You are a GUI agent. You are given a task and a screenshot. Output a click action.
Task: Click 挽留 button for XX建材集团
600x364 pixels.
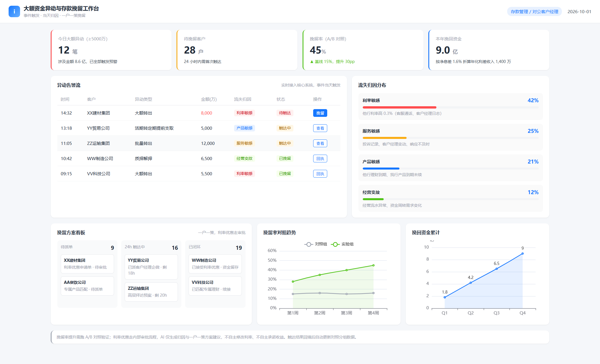pyautogui.click(x=320, y=113)
